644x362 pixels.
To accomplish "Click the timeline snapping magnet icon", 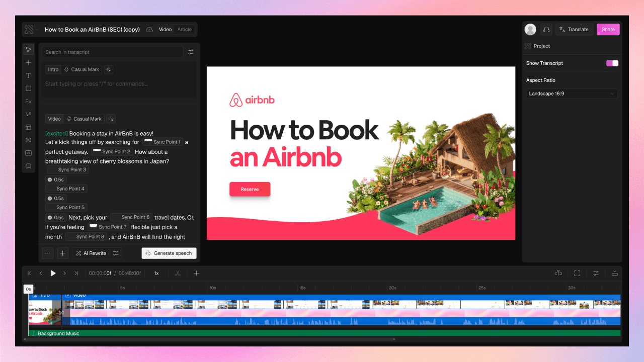I will [558, 273].
